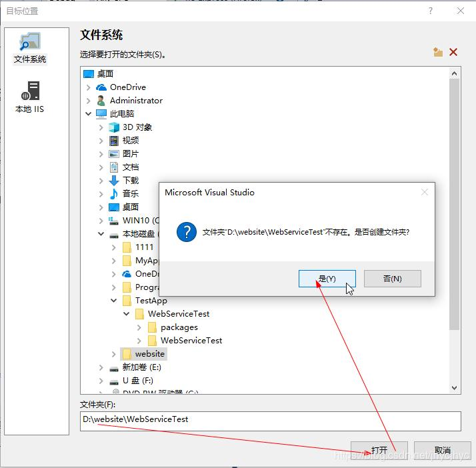476x468 pixels.
Task: Click the tree scrollbar down arrow
Action: click(454, 388)
